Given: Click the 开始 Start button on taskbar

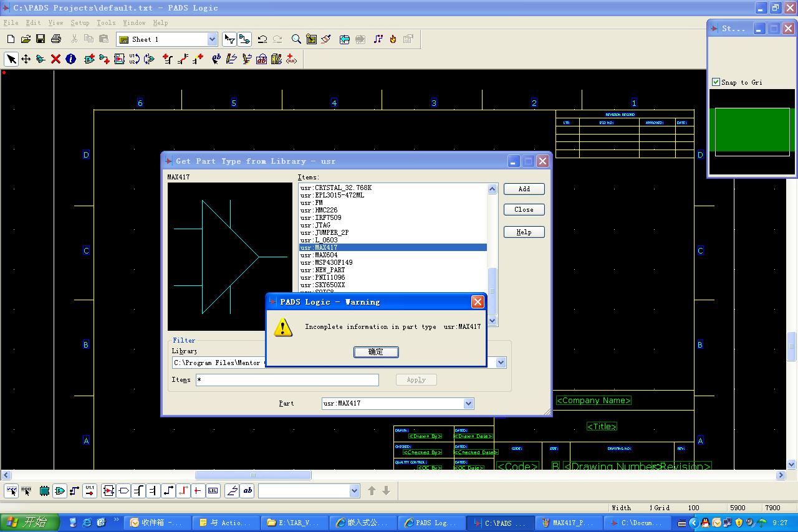Looking at the screenshot, I should click(29, 522).
